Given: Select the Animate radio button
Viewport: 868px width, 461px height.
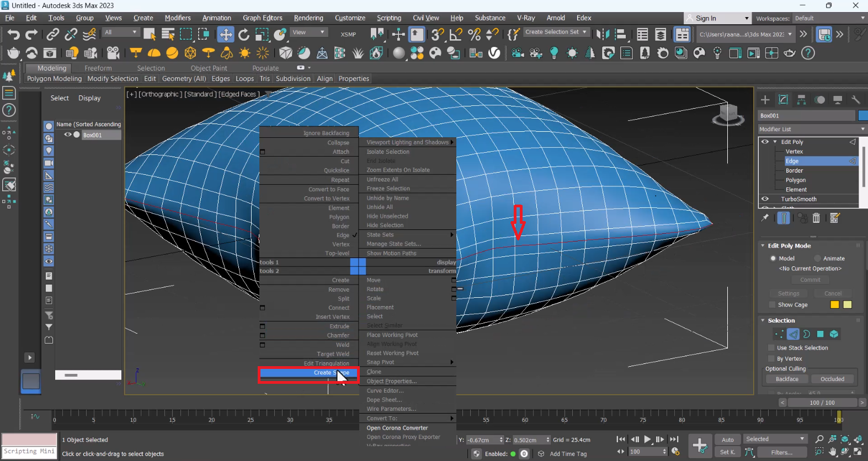Looking at the screenshot, I should coord(817,259).
